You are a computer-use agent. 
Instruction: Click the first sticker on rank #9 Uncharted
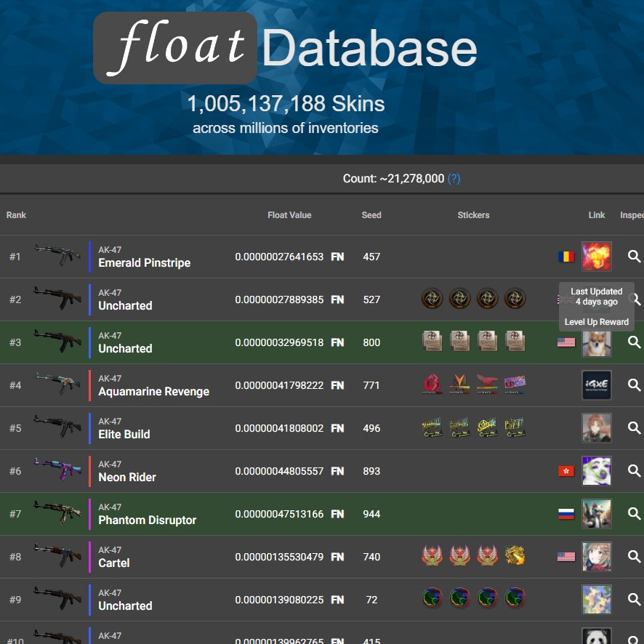pos(432,598)
